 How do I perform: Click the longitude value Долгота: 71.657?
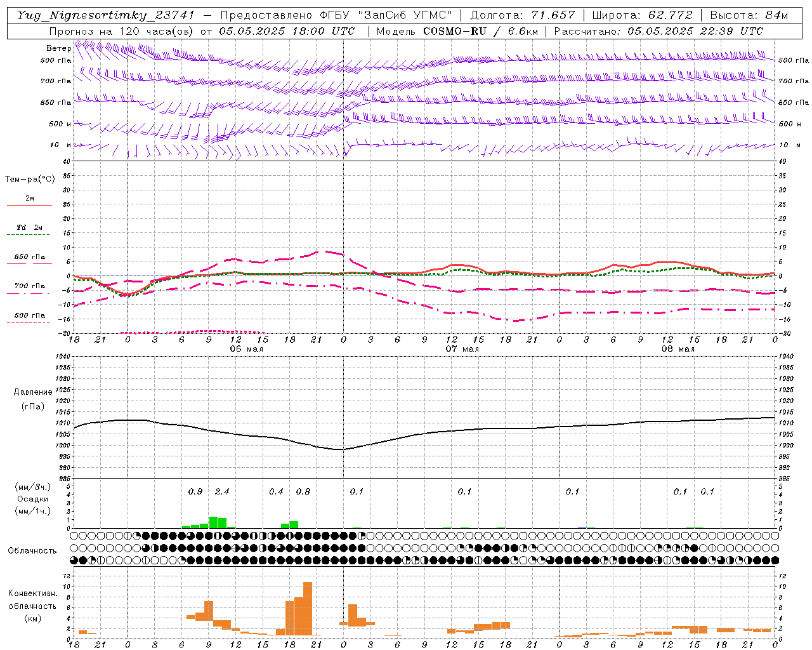click(x=523, y=15)
